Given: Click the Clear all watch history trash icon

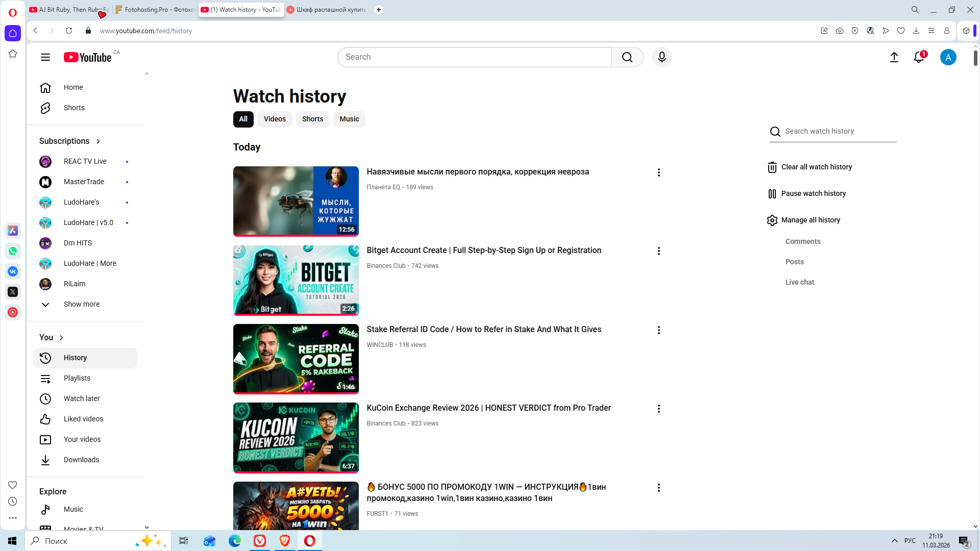Looking at the screenshot, I should (x=772, y=167).
